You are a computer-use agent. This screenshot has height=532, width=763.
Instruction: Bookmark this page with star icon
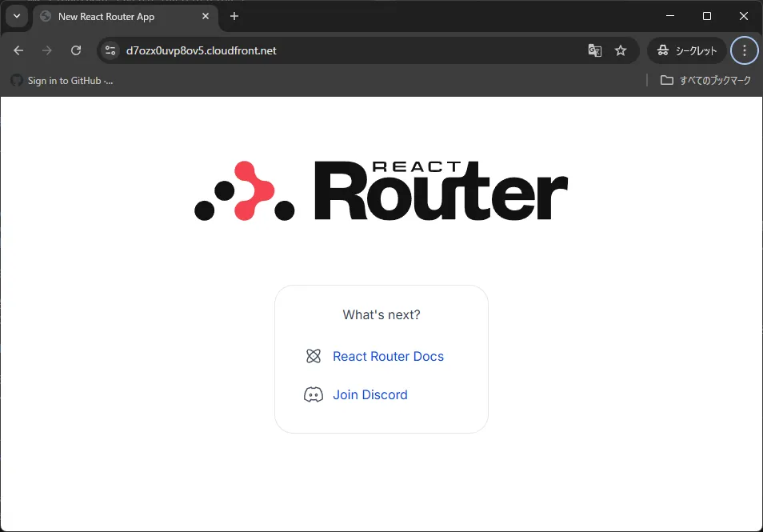621,50
